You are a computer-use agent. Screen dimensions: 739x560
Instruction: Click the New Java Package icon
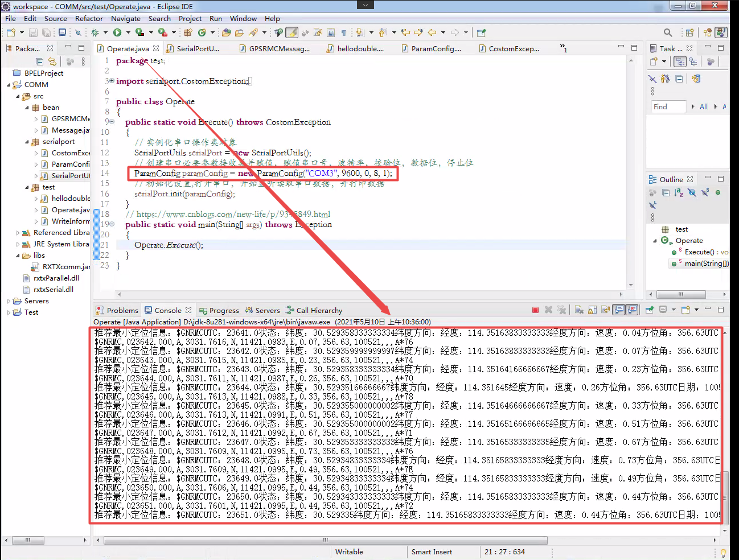click(188, 32)
